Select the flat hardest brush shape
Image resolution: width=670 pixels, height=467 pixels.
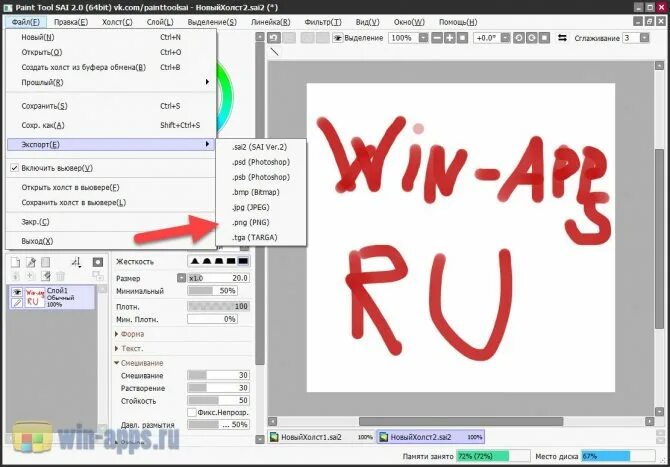tap(243, 261)
